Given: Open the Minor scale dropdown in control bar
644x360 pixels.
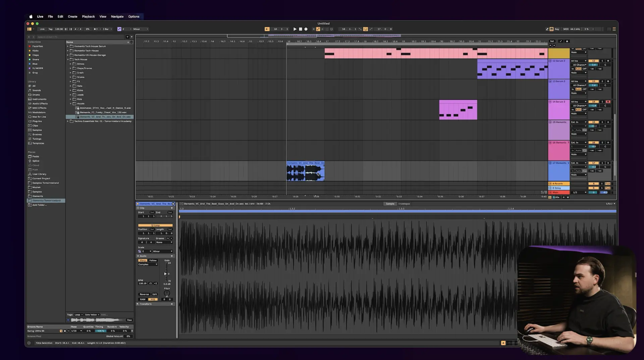Looking at the screenshot, I should 141,29.
